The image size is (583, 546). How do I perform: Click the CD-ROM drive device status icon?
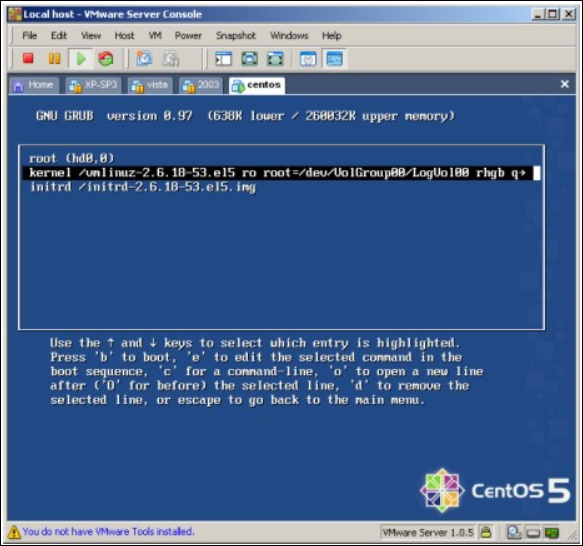(x=533, y=533)
